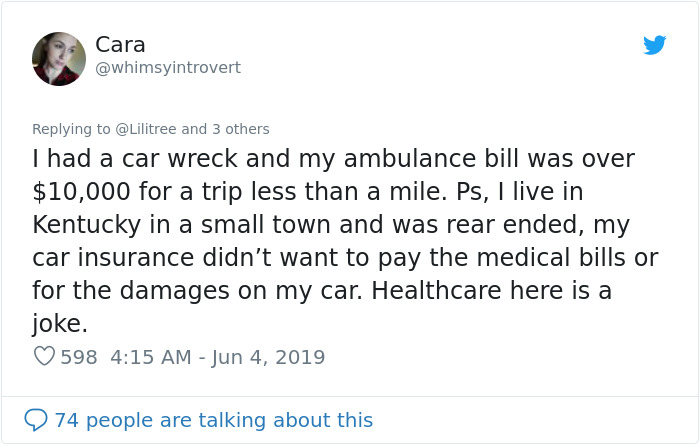Click the Jun 4, 2019 date
This screenshot has height=445, width=700.
coord(268,357)
